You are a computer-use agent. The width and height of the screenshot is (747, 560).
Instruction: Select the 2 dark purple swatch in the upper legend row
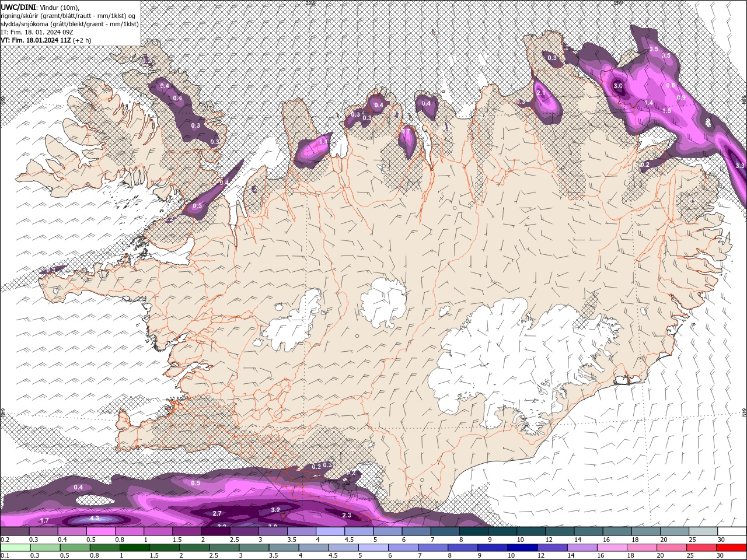215,531
